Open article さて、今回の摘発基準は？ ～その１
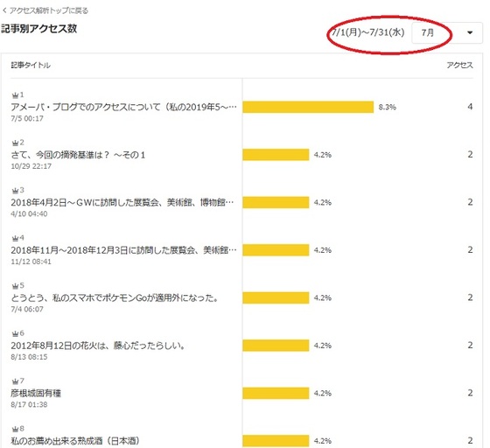490x448 pixels. click(78, 155)
